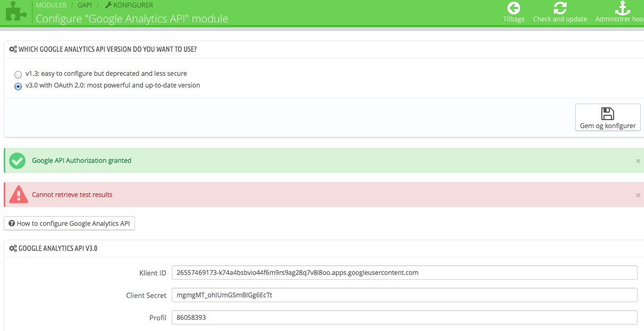This screenshot has height=331, width=644.
Task: Click the v1.3 easy to configure label text
Action: pyautogui.click(x=106, y=74)
